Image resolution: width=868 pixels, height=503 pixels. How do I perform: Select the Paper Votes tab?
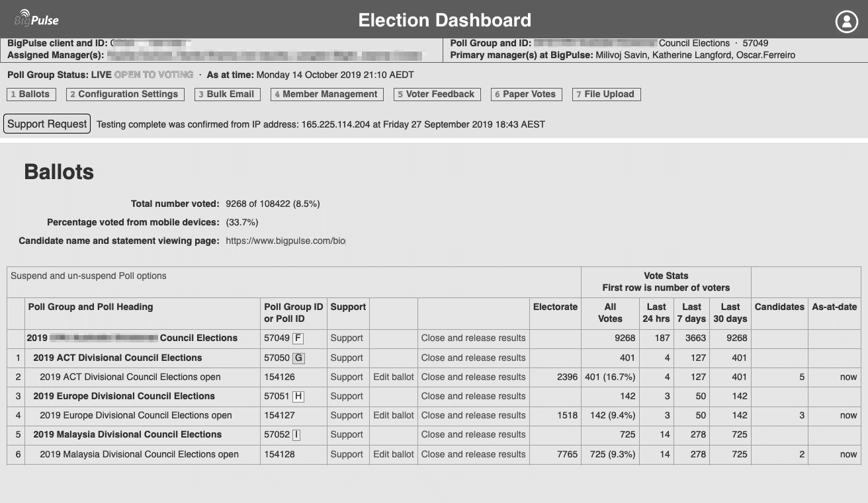click(x=527, y=95)
